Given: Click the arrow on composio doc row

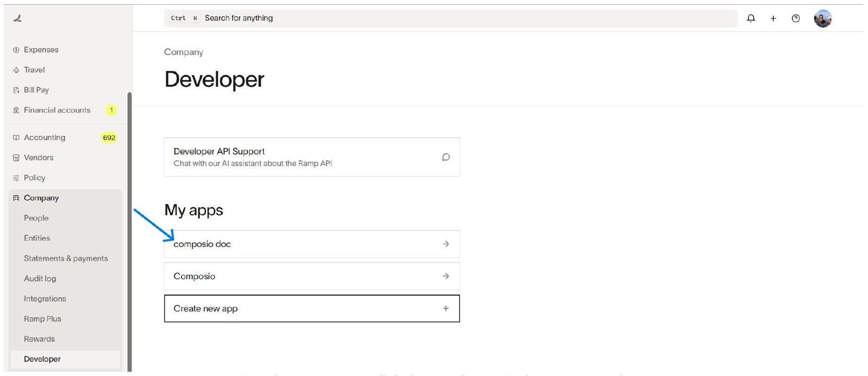Looking at the screenshot, I should click(446, 244).
